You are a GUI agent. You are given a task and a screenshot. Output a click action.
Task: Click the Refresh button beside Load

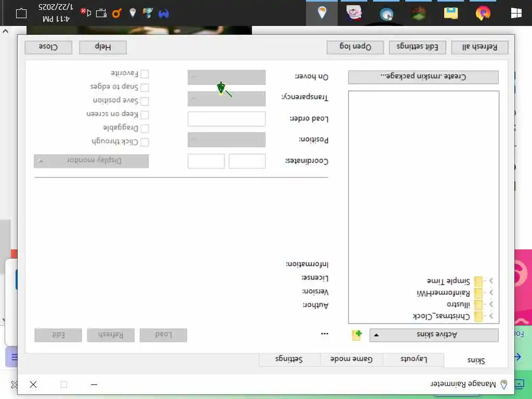111,335
